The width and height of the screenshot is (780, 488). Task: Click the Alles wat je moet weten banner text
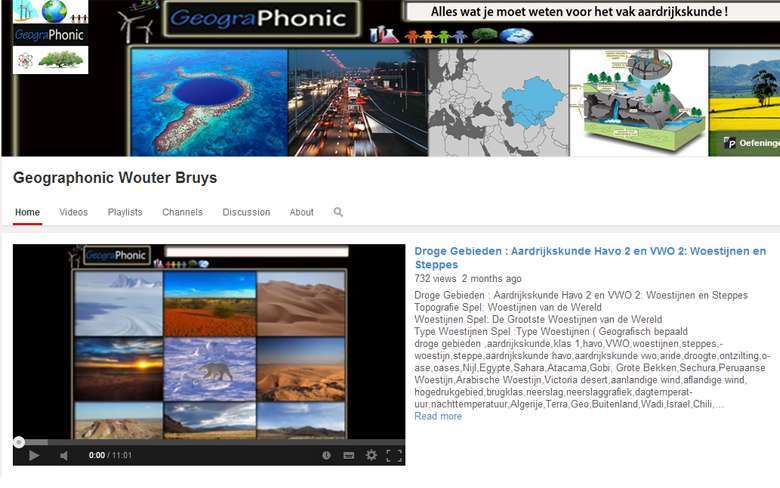coord(580,11)
